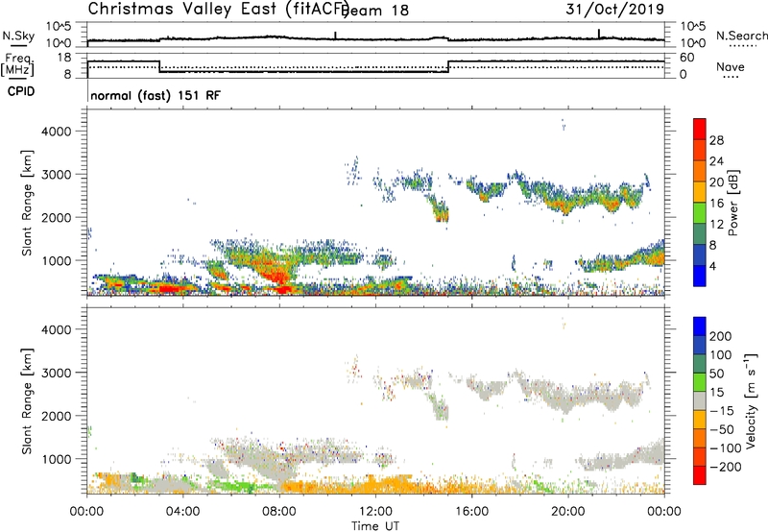Click the '18' frequency axis value
The image size is (768, 532).
pos(63,58)
